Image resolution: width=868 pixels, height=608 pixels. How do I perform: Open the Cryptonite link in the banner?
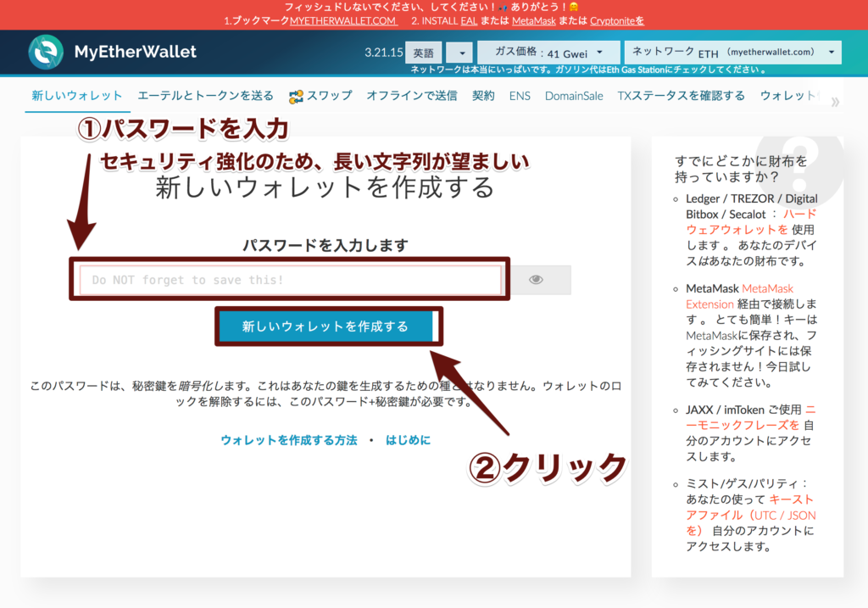point(617,21)
